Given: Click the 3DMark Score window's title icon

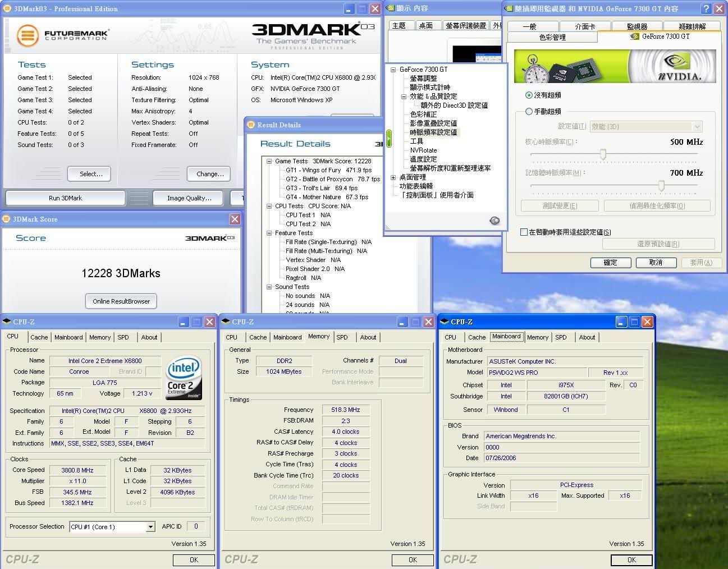Looking at the screenshot, I should pyautogui.click(x=6, y=219).
